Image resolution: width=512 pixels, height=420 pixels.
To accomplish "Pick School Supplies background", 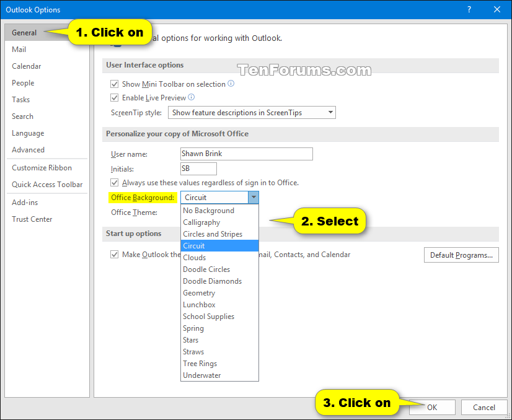I will 219,317.
